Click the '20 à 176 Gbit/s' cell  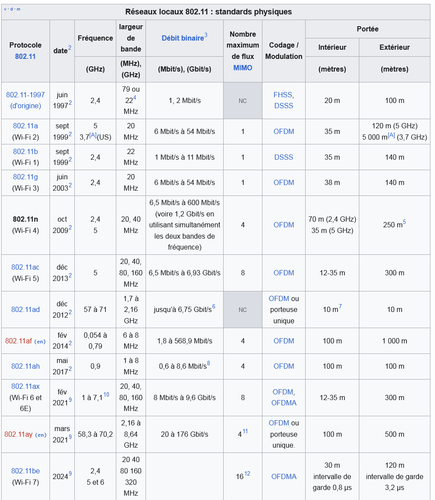click(184, 434)
